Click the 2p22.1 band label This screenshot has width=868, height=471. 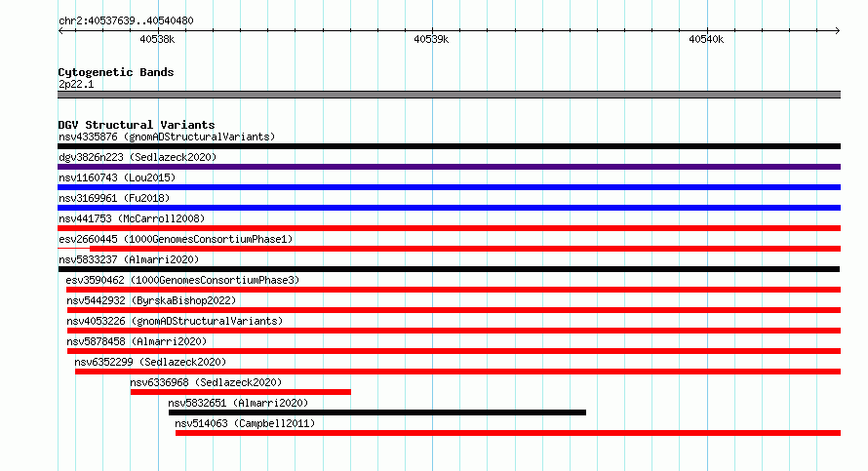tap(76, 84)
